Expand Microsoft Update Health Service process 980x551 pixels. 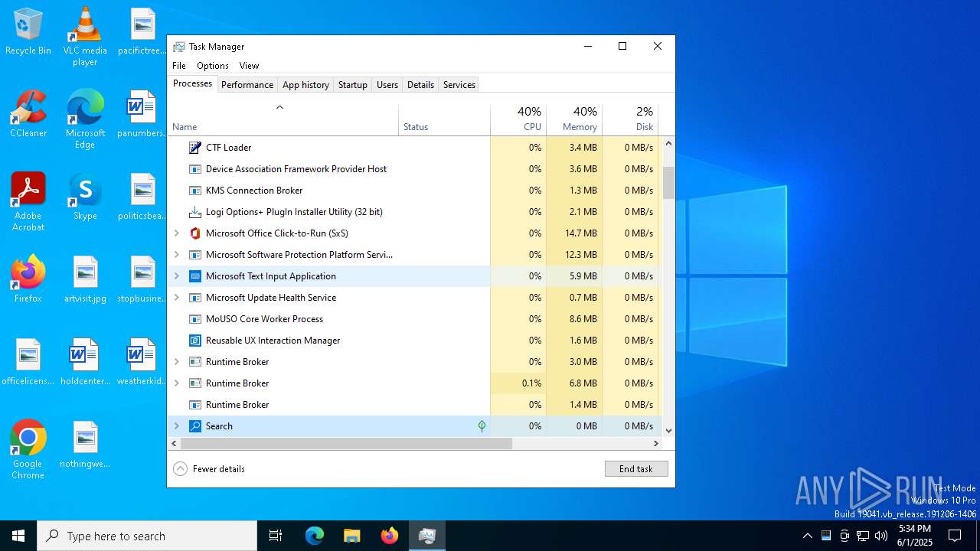pyautogui.click(x=177, y=298)
